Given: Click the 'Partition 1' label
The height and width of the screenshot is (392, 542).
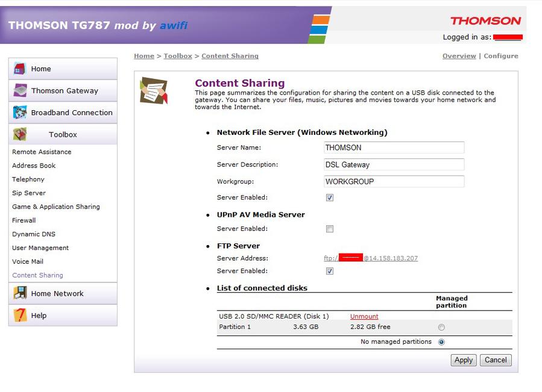Looking at the screenshot, I should pos(235,327).
